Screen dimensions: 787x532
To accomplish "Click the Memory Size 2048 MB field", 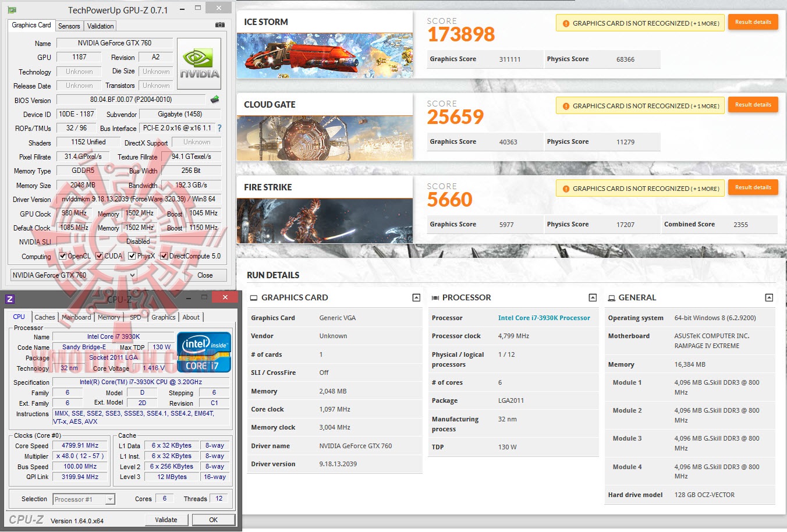I will pyautogui.click(x=83, y=185).
